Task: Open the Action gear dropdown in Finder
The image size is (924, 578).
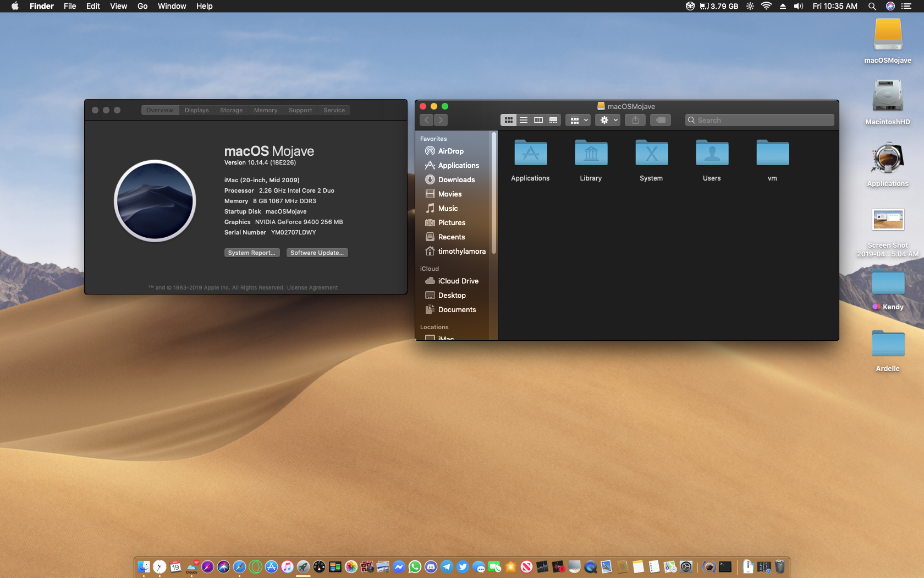Action: tap(608, 120)
